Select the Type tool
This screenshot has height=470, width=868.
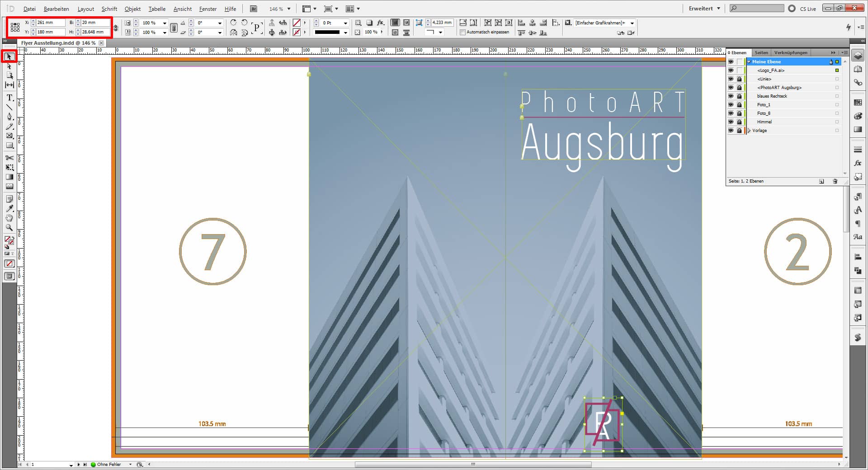click(x=9, y=98)
